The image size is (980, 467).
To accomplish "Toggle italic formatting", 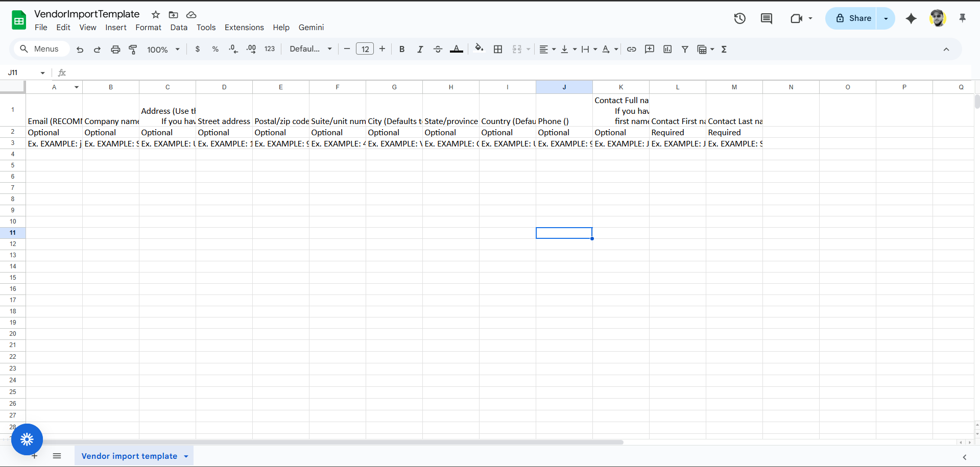I will pyautogui.click(x=420, y=50).
